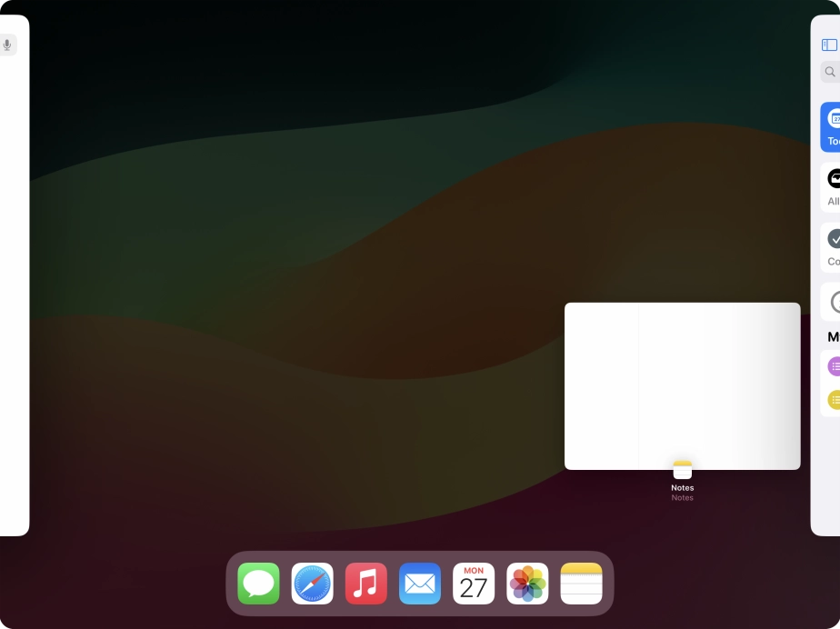The image size is (840, 629).
Task: Open Messages from the dock
Action: coord(258,584)
